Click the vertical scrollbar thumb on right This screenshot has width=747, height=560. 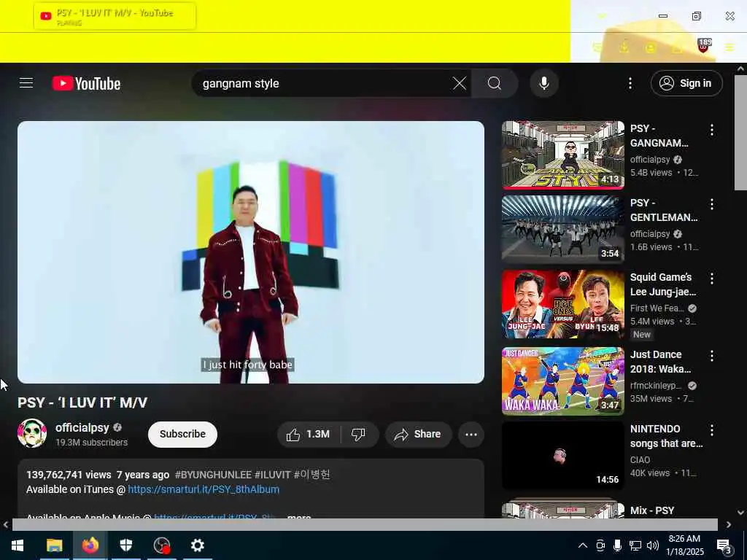click(740, 133)
